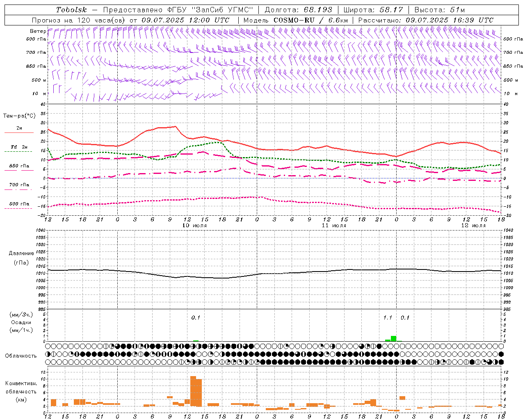Click the tallest green precipitation bar
The width and height of the screenshot is (525, 420).
click(394, 338)
